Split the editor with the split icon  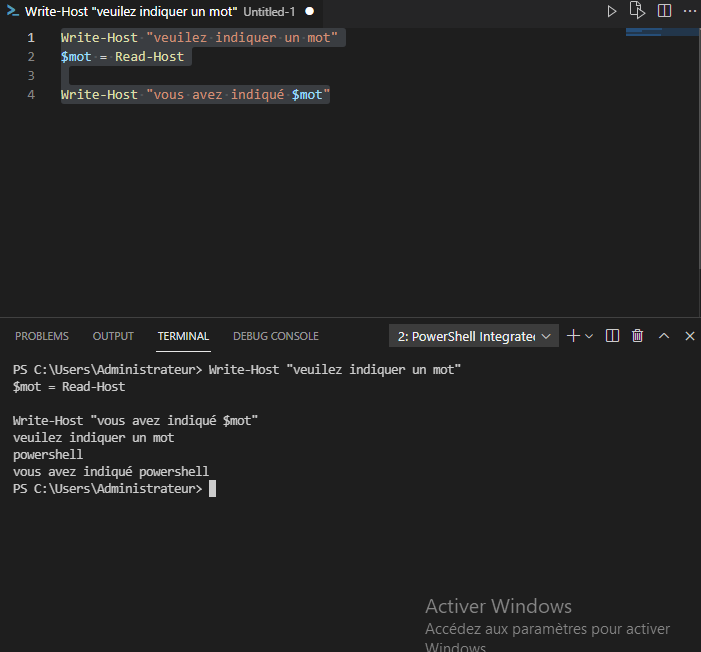pyautogui.click(x=664, y=11)
